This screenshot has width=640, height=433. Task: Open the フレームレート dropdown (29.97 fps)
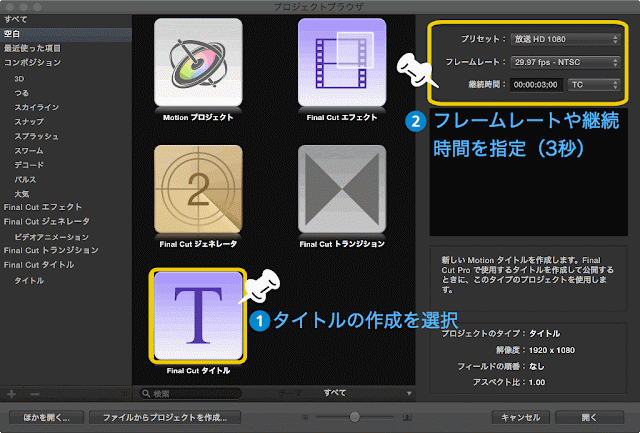click(x=565, y=62)
